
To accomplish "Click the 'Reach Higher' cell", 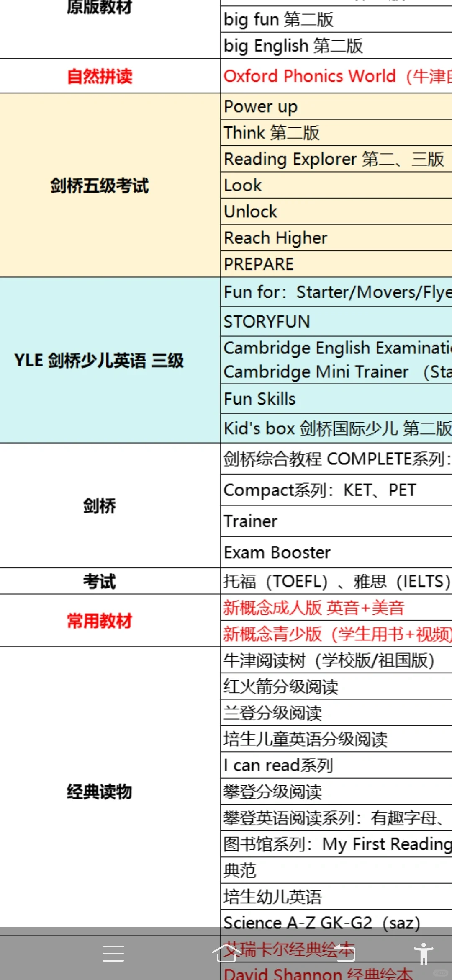I will pyautogui.click(x=336, y=238).
